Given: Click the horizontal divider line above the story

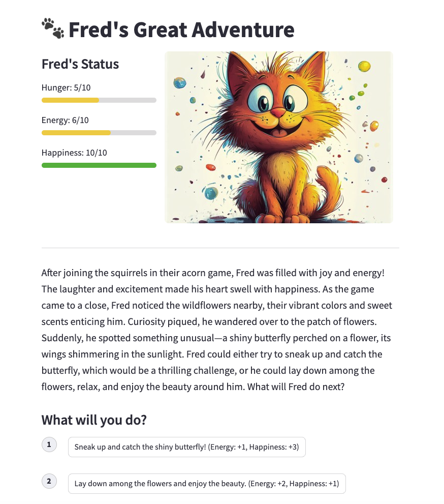Looking at the screenshot, I should [x=220, y=248].
